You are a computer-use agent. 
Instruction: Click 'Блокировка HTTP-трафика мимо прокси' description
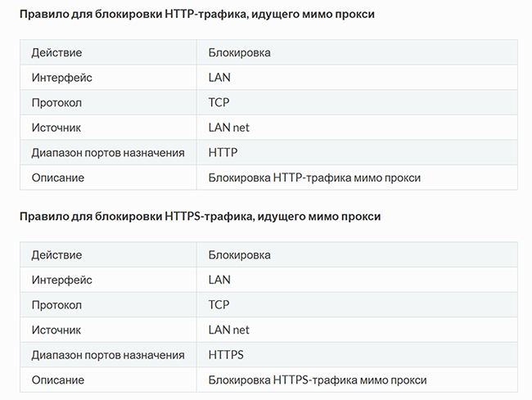(x=314, y=178)
